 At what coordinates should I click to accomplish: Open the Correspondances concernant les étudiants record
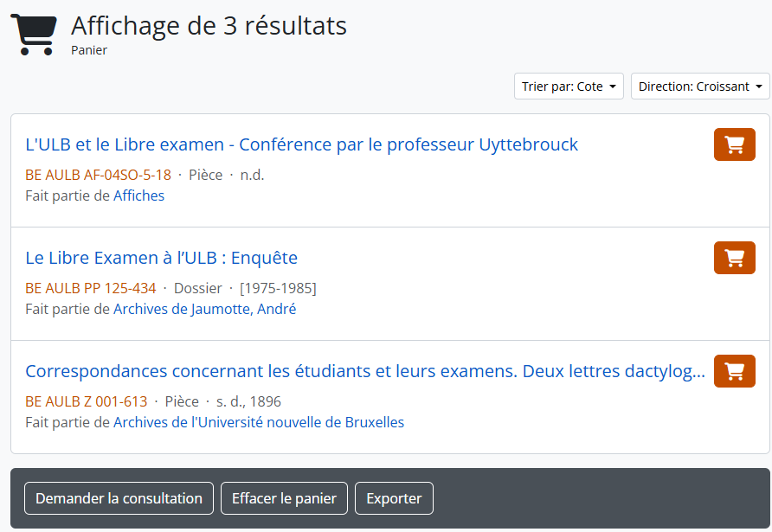point(364,371)
